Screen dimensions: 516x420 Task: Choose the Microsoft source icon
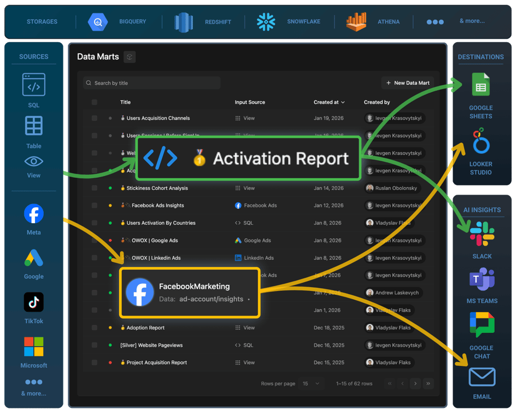point(33,347)
